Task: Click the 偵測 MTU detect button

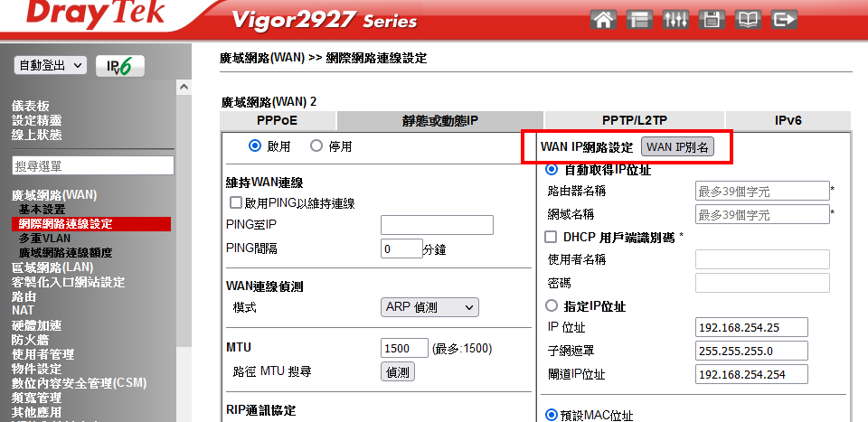Action: [x=398, y=371]
